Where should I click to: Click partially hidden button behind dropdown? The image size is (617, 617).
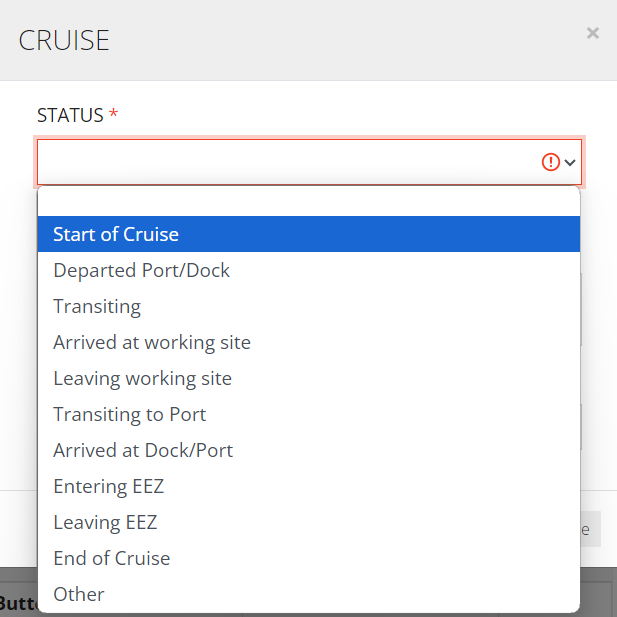(x=590, y=529)
